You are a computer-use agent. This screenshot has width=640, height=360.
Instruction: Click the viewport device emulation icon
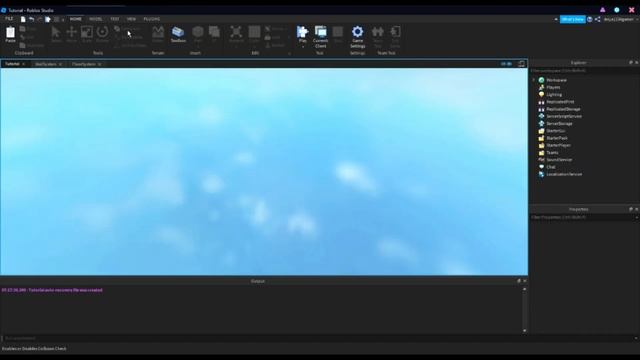(x=521, y=64)
